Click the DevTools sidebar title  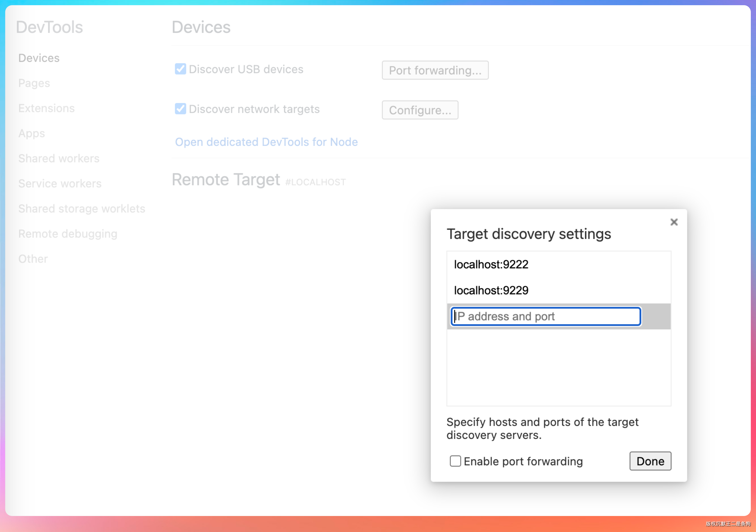49,27
